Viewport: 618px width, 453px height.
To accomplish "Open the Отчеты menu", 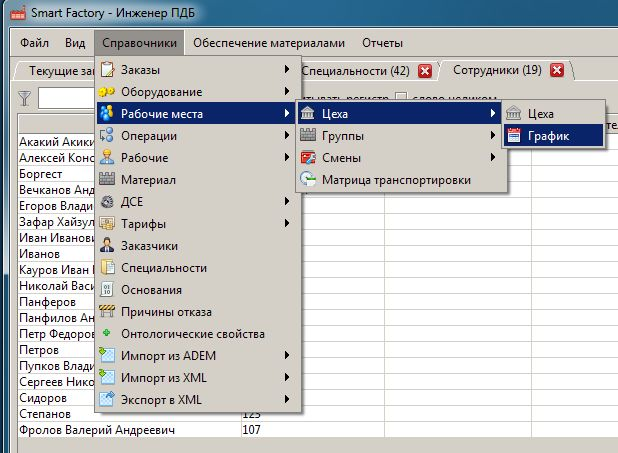I will pos(382,43).
